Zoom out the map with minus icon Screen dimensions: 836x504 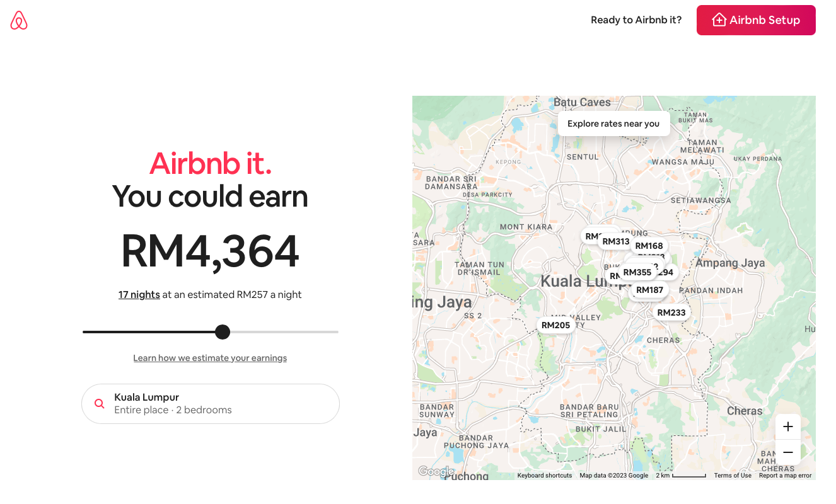(x=787, y=452)
